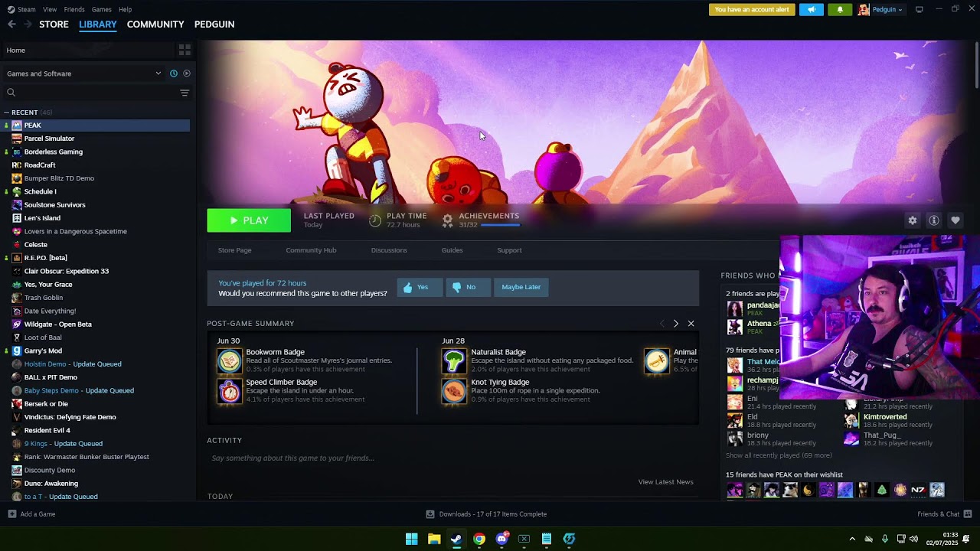The width and height of the screenshot is (980, 551).
Task: Open the Guides link
Action: pos(452,250)
